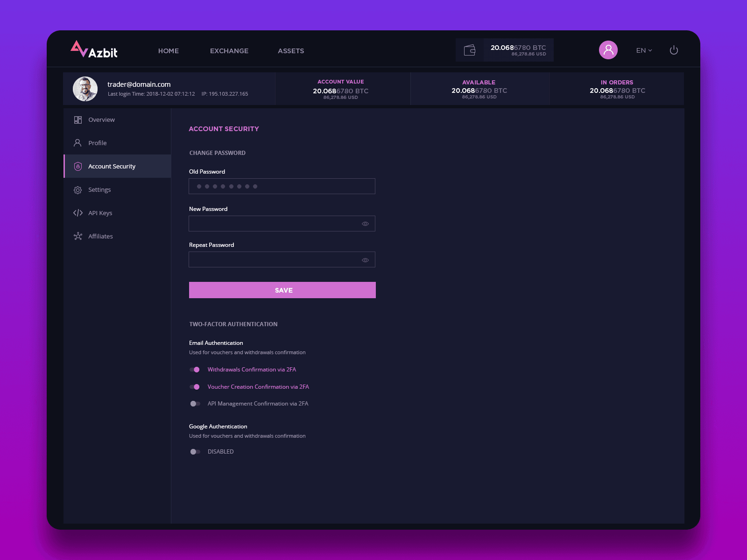Image resolution: width=747 pixels, height=560 pixels.
Task: Go to Profile in sidebar
Action: pos(97,143)
